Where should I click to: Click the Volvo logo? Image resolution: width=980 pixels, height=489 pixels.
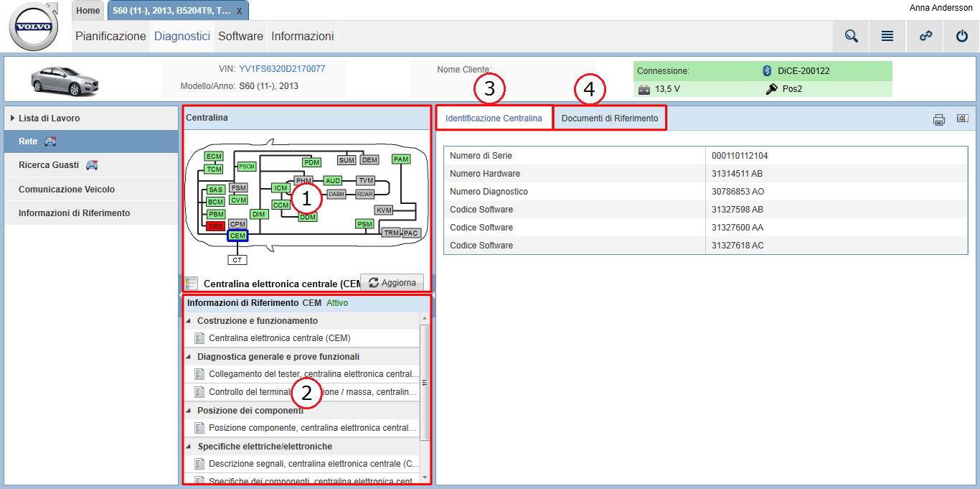(34, 27)
